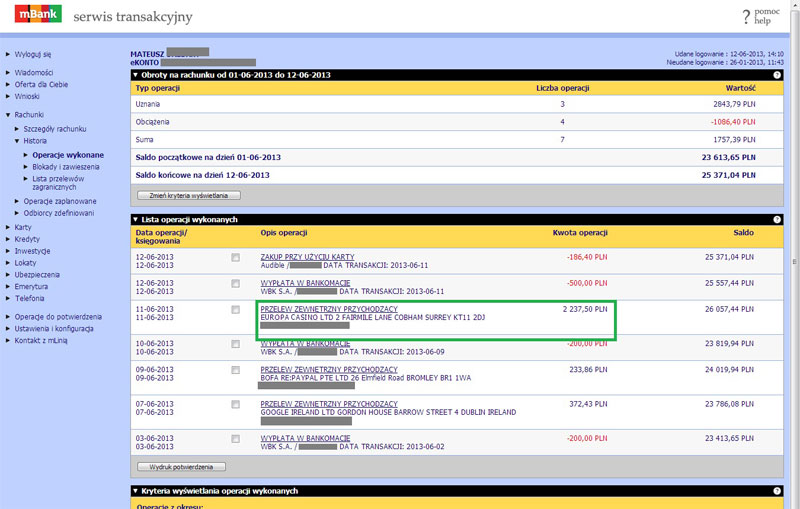
Task: Open Operacje zaplanowane
Action: pos(60,201)
